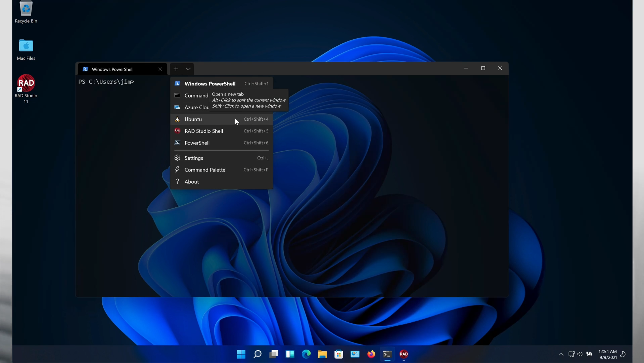Click the Ubuntu penguin icon
This screenshot has width=644, height=363.
pos(177,119)
